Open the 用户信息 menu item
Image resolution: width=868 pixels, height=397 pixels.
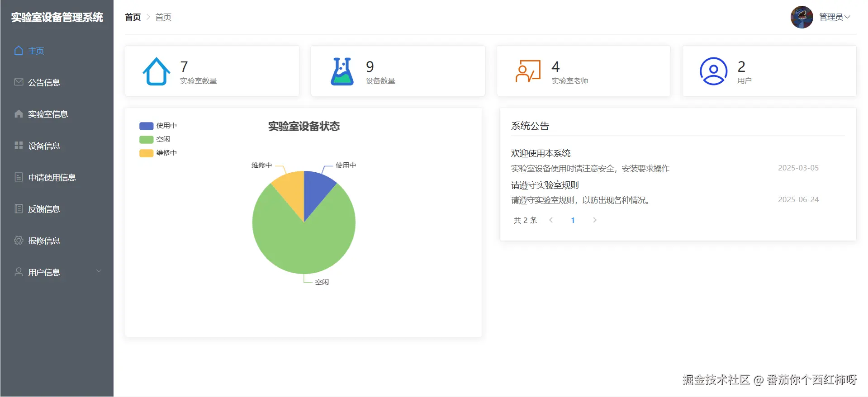pyautogui.click(x=57, y=272)
